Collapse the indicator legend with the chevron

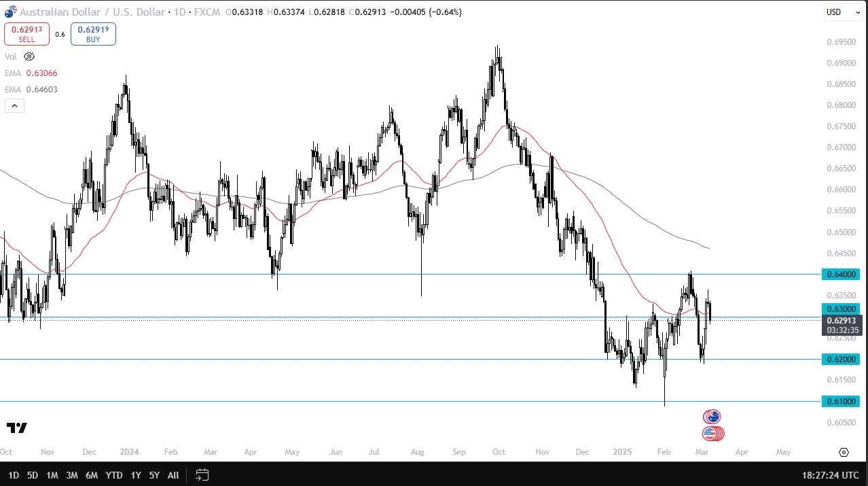[14, 105]
